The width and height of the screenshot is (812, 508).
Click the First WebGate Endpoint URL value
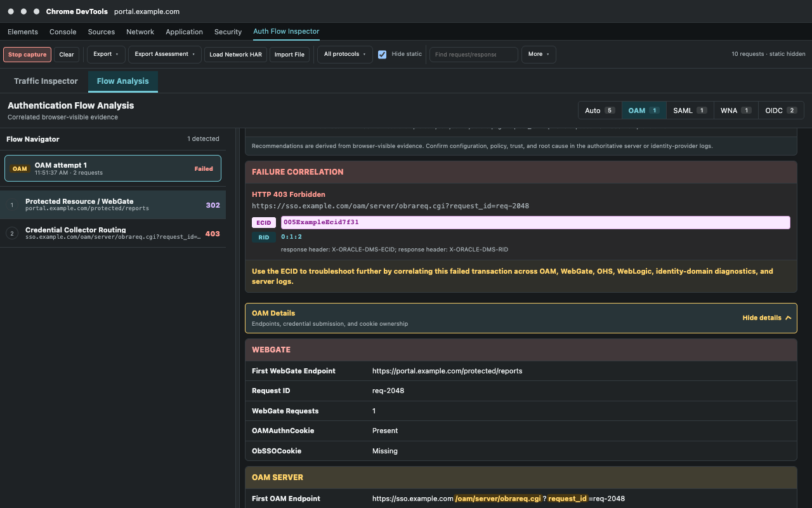pos(447,371)
